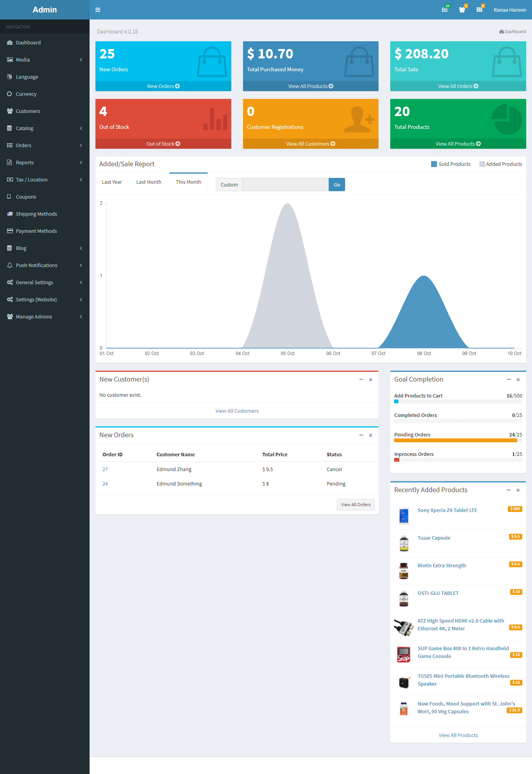Image resolution: width=532 pixels, height=774 pixels.
Task: Select the Last Year tab
Action: click(x=112, y=182)
